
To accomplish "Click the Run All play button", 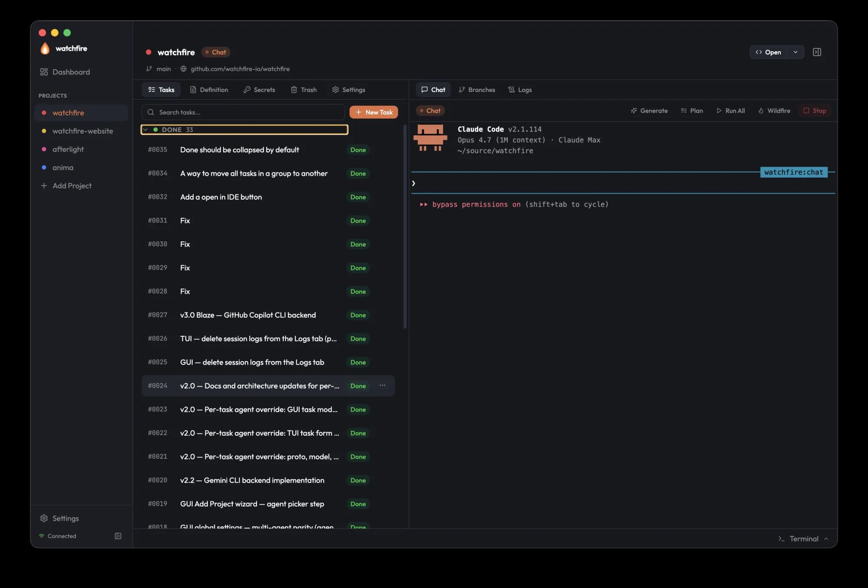I will (x=731, y=111).
